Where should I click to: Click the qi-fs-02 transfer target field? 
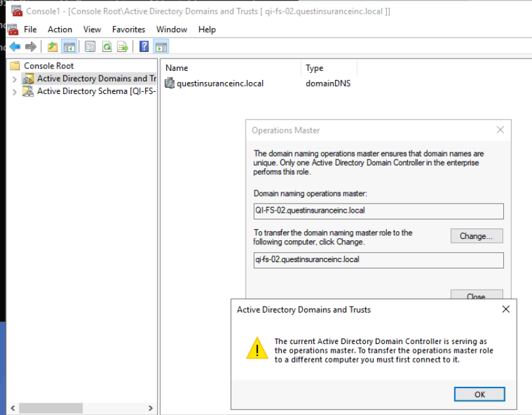[378, 260]
